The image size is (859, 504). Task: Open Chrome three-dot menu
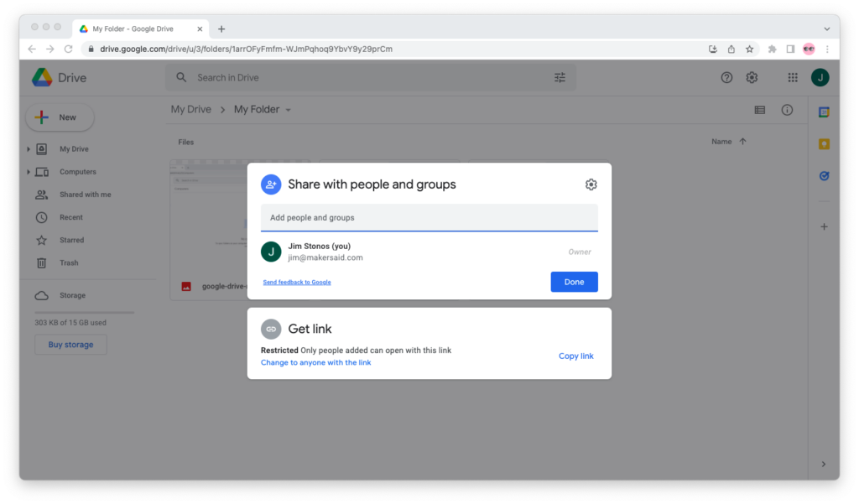[827, 49]
